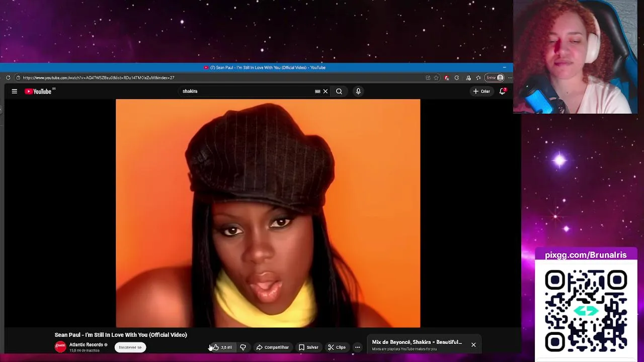Clear the search text with the X
Viewport: 644px width, 362px height.
[325, 91]
